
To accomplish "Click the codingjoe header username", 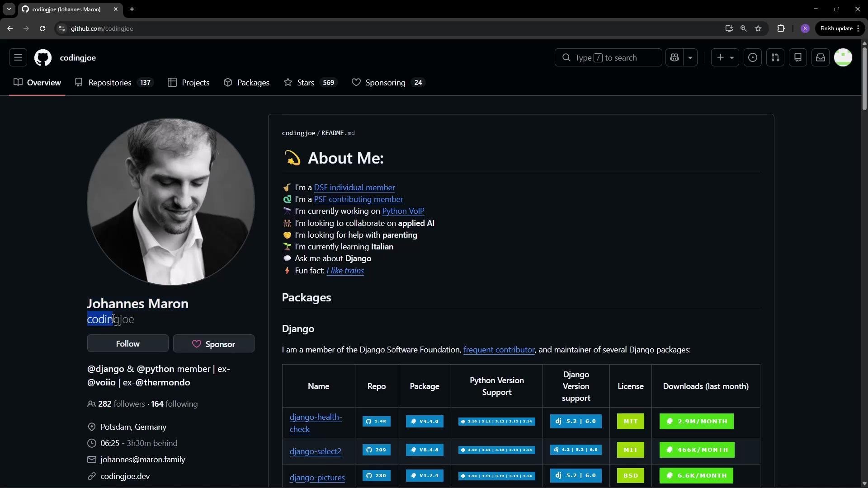I will [x=78, y=58].
